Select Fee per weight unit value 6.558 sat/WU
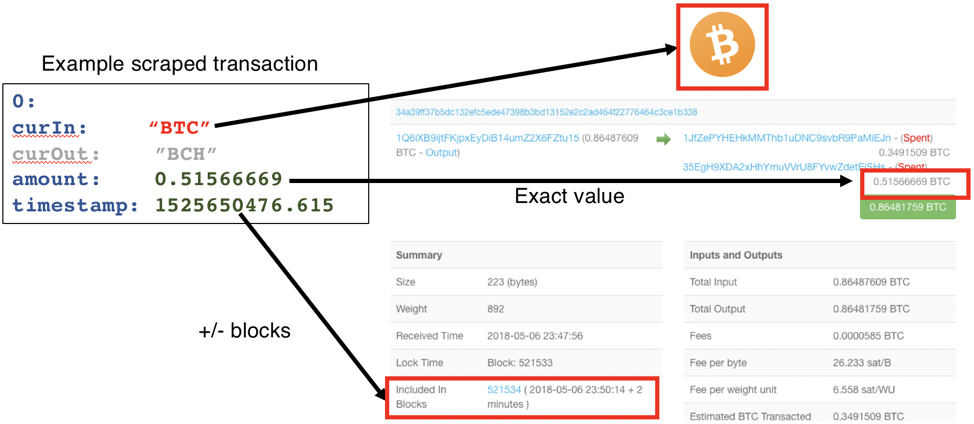Viewport: 974px width, 424px height. tap(865, 389)
